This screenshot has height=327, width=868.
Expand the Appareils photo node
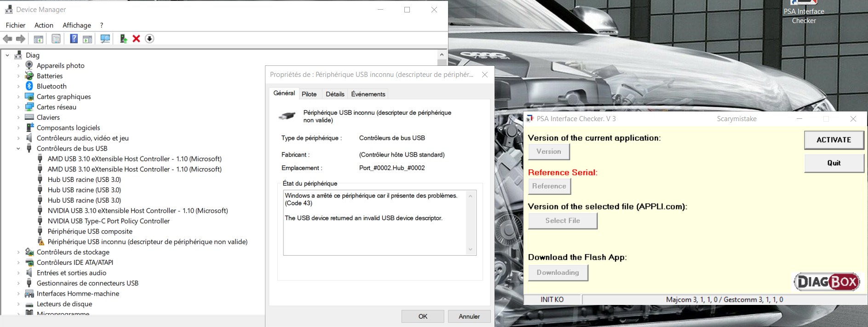pyautogui.click(x=18, y=65)
